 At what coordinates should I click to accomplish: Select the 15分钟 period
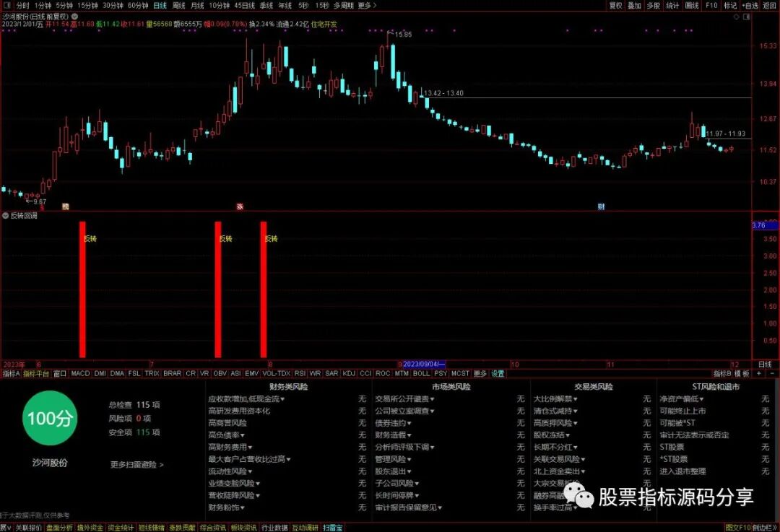pyautogui.click(x=87, y=6)
